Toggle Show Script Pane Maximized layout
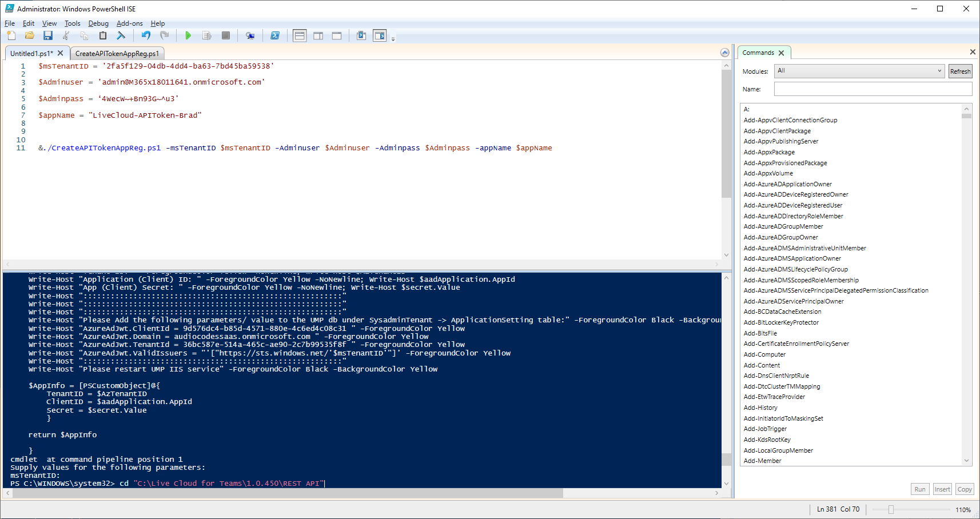980x519 pixels. coord(337,35)
